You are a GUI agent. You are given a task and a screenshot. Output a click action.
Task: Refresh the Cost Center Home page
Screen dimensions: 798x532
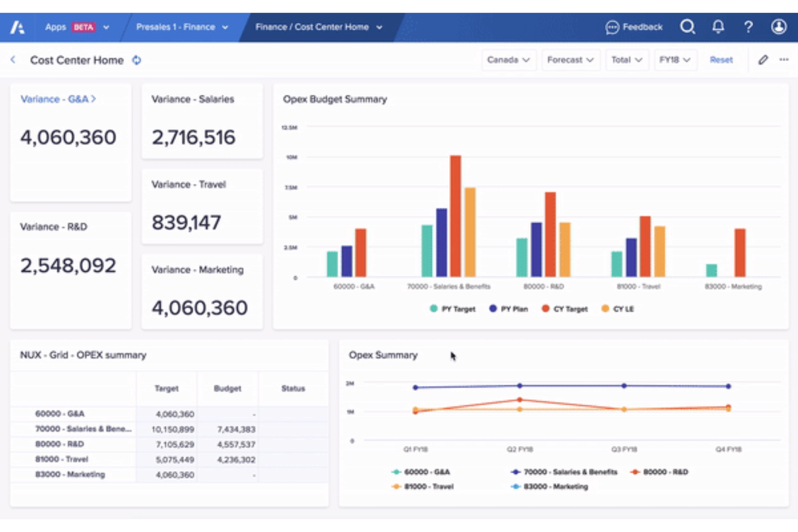pos(136,60)
